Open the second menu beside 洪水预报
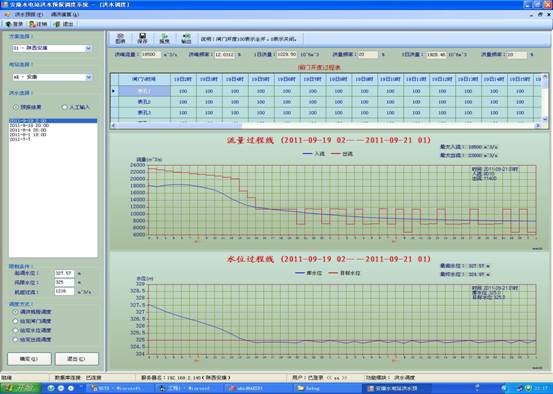The height and width of the screenshot is (394, 553). [65, 14]
